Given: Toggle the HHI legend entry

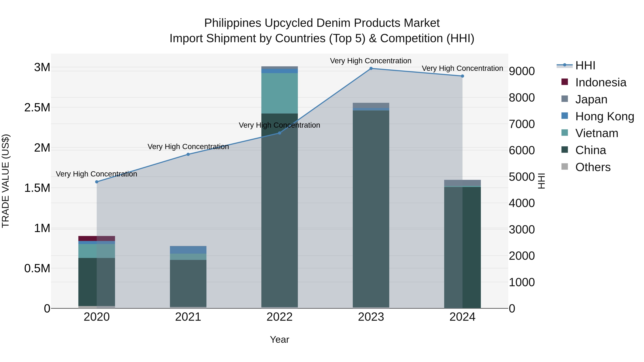Looking at the screenshot, I should [576, 65].
